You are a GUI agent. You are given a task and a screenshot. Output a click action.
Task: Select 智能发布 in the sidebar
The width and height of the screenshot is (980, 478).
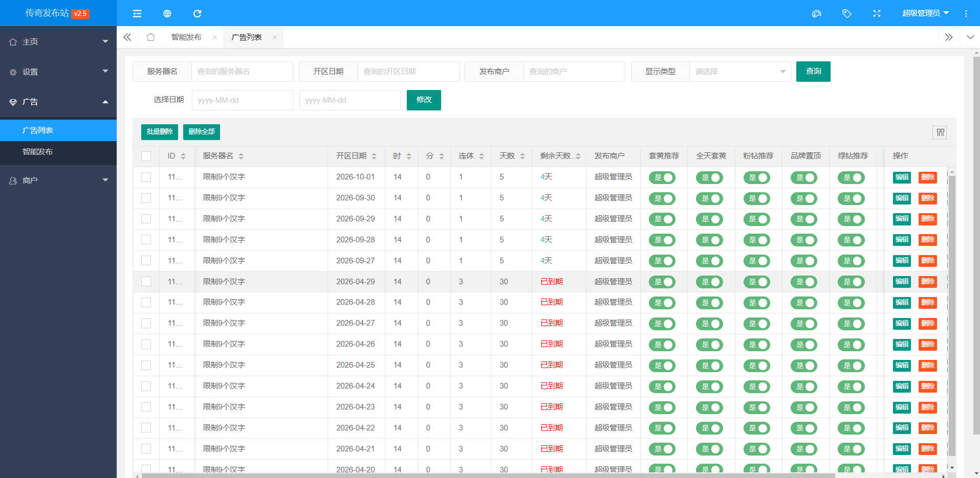click(58, 152)
